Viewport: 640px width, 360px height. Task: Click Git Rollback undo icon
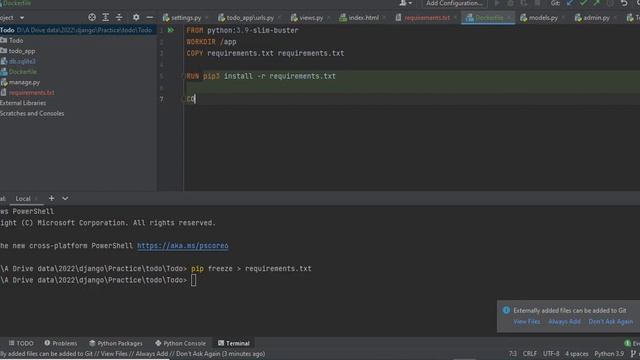tap(624, 3)
